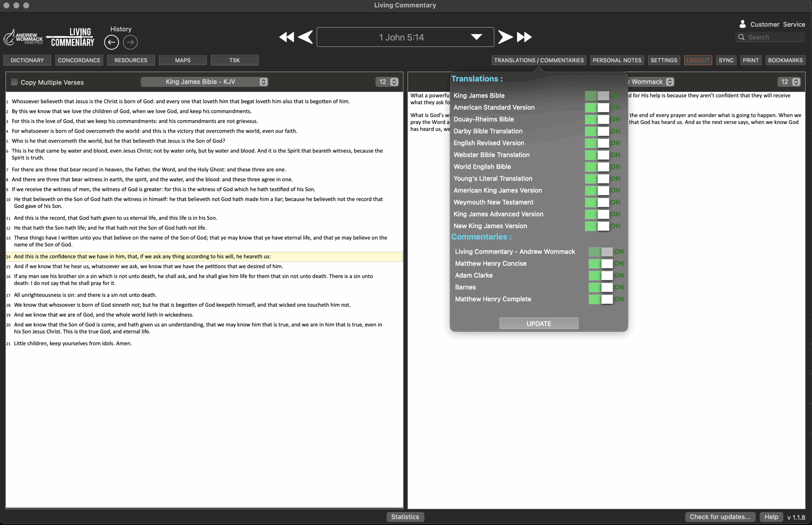Enable Copy Multiple Verses checkbox

click(x=14, y=82)
